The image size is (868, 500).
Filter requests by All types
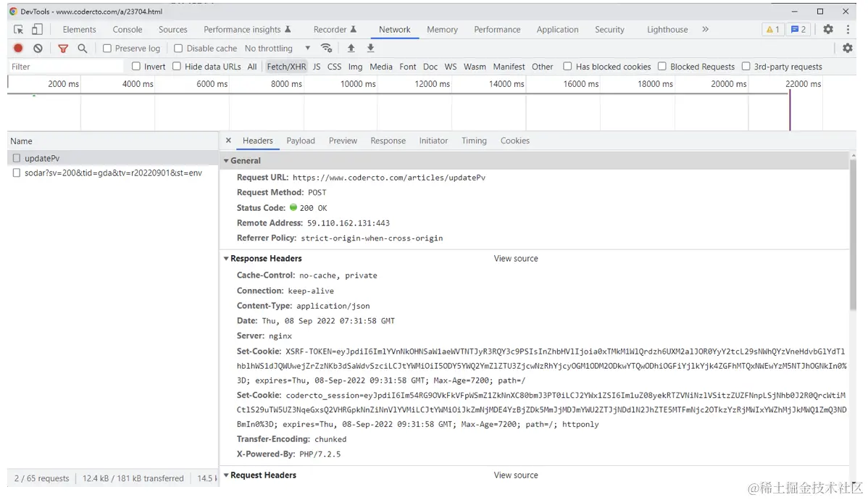tap(252, 67)
